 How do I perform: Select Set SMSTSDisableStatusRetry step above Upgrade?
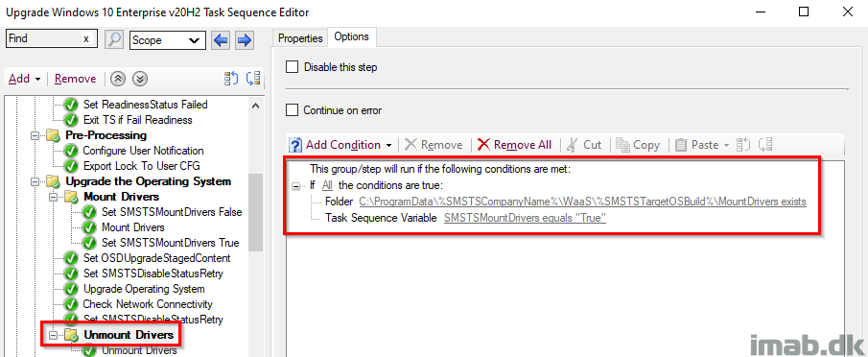(x=153, y=274)
